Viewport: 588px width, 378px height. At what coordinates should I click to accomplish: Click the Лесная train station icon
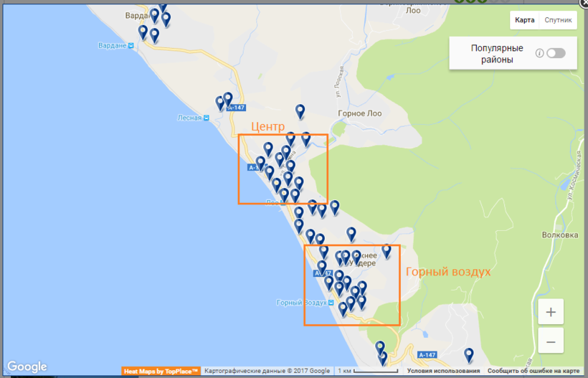[207, 118]
